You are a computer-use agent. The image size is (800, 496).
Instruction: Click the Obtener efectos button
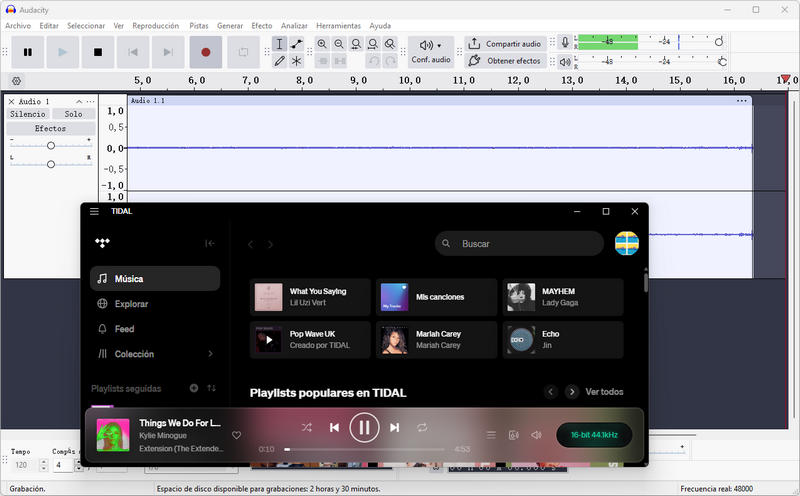coord(505,61)
